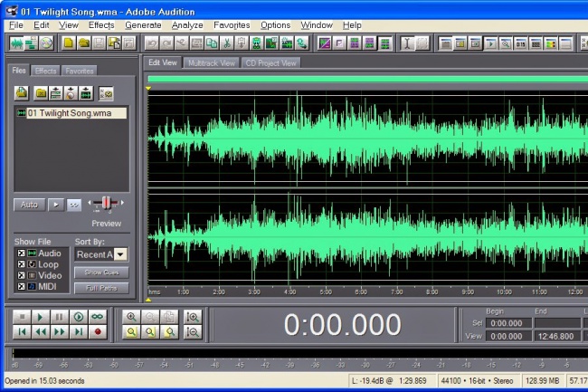The width and height of the screenshot is (588, 392).
Task: Uncheck the Audio show file checkbox
Action: (x=22, y=253)
